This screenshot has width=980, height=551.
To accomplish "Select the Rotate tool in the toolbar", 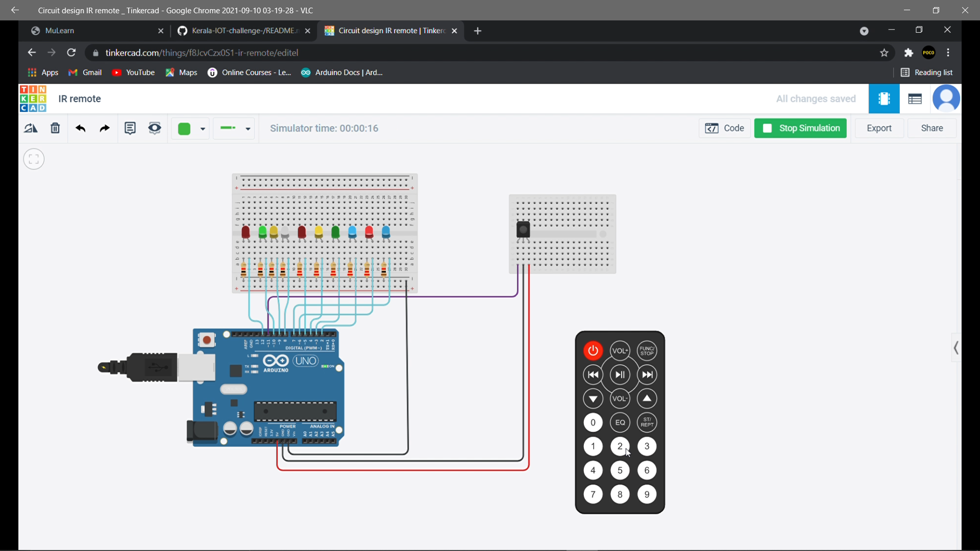I will click(31, 128).
